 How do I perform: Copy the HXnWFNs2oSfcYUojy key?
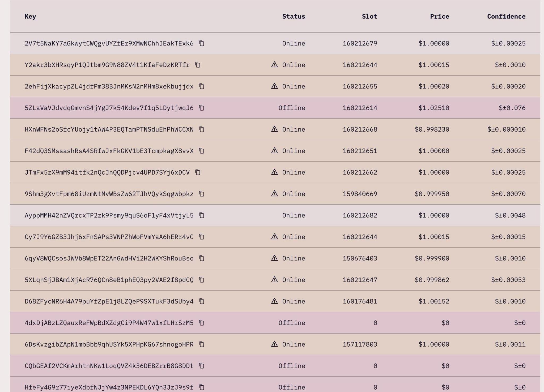pos(202,129)
